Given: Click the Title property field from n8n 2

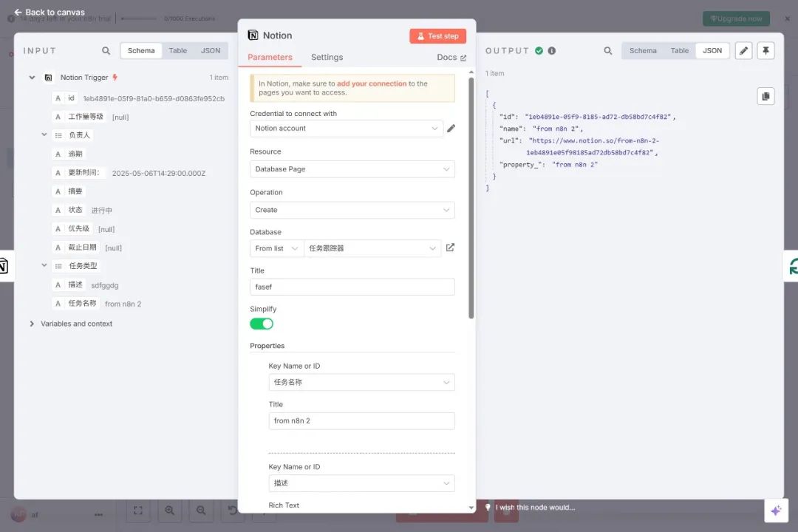Looking at the screenshot, I should [361, 421].
